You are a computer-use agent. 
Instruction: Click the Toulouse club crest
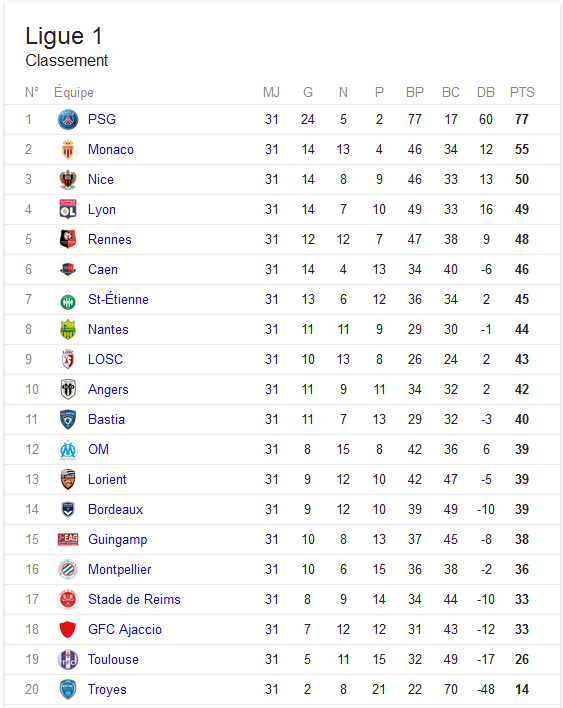pyautogui.click(x=68, y=659)
